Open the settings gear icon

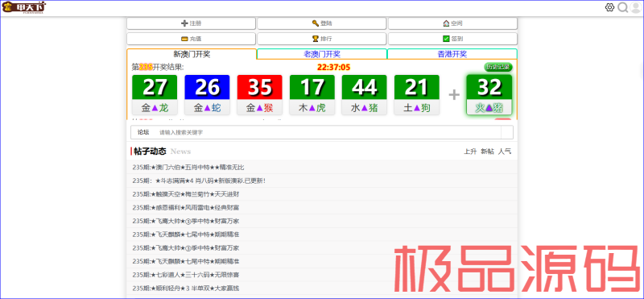(x=609, y=7)
